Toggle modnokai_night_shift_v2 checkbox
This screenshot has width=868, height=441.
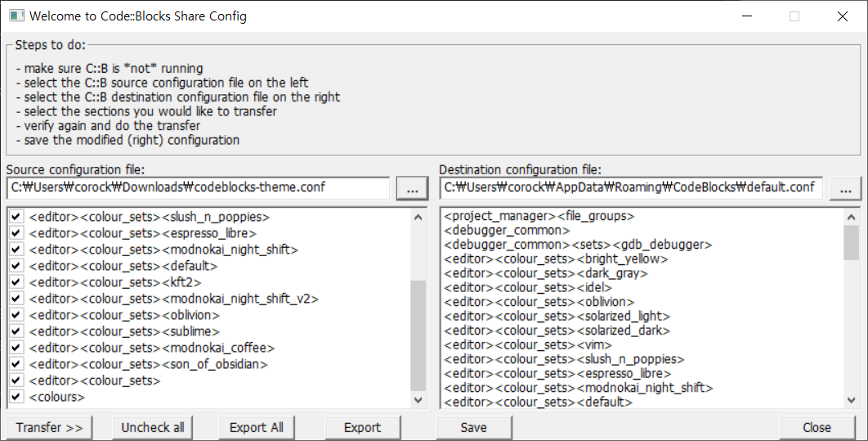pyautogui.click(x=16, y=299)
